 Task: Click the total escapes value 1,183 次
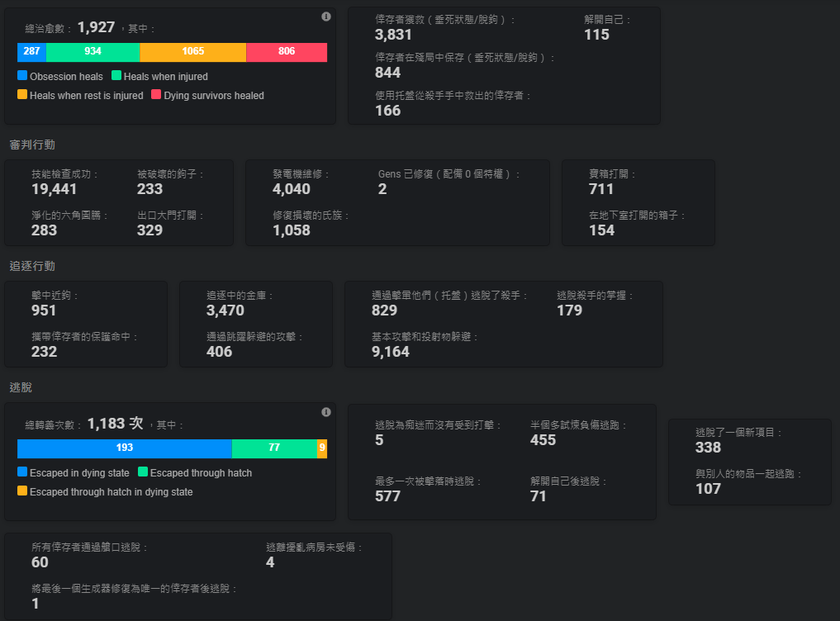point(115,424)
